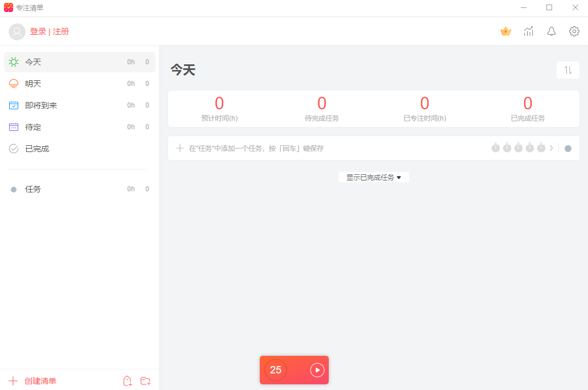Choose project via the gray dot in the task field
Image resolution: width=588 pixels, height=390 pixels.
coord(567,149)
